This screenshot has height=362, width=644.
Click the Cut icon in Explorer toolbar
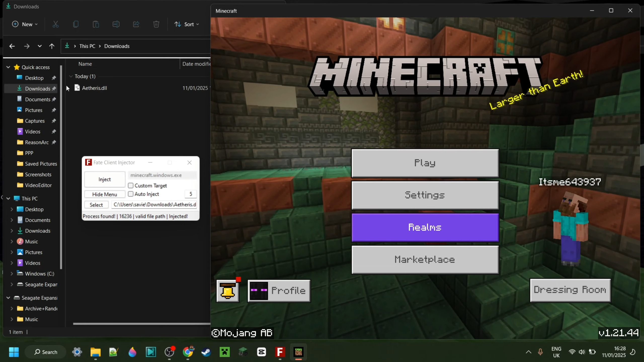click(56, 24)
